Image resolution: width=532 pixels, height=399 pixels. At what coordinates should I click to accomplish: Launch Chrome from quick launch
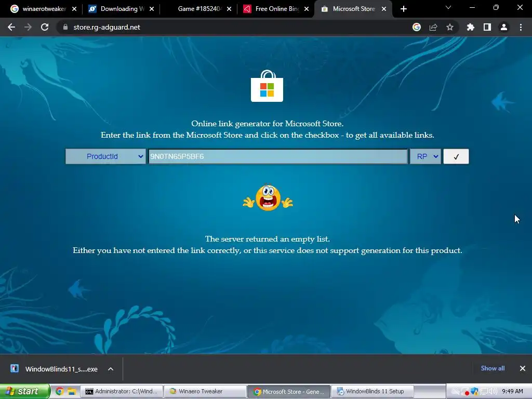pos(59,391)
